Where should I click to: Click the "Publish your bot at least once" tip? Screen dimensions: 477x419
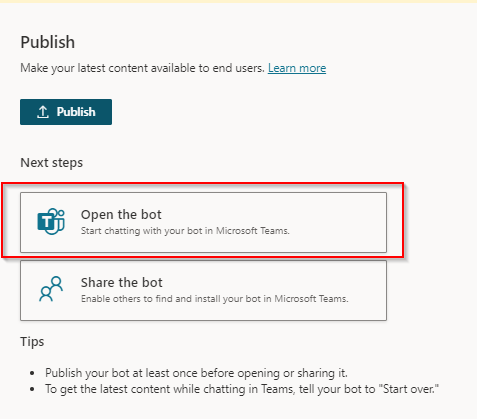196,373
